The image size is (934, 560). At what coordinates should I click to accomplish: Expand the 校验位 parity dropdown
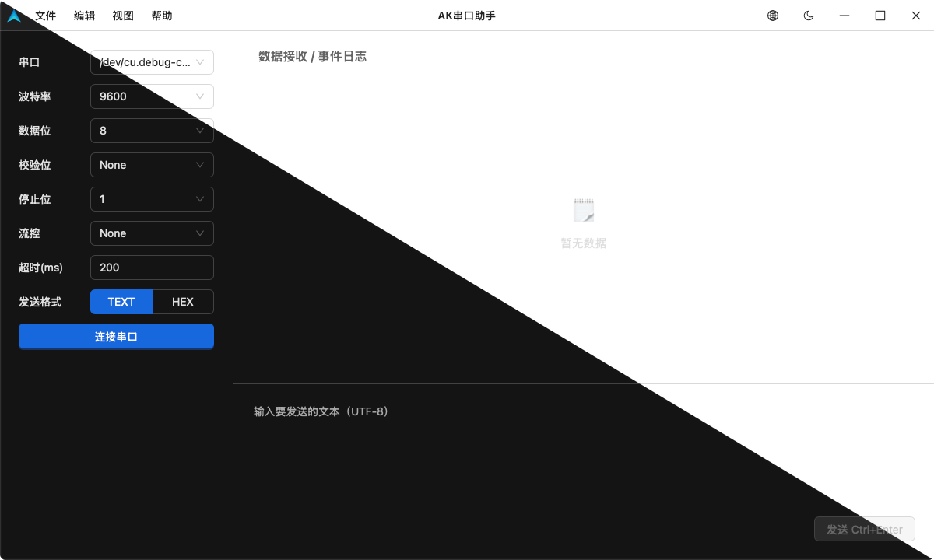(152, 165)
